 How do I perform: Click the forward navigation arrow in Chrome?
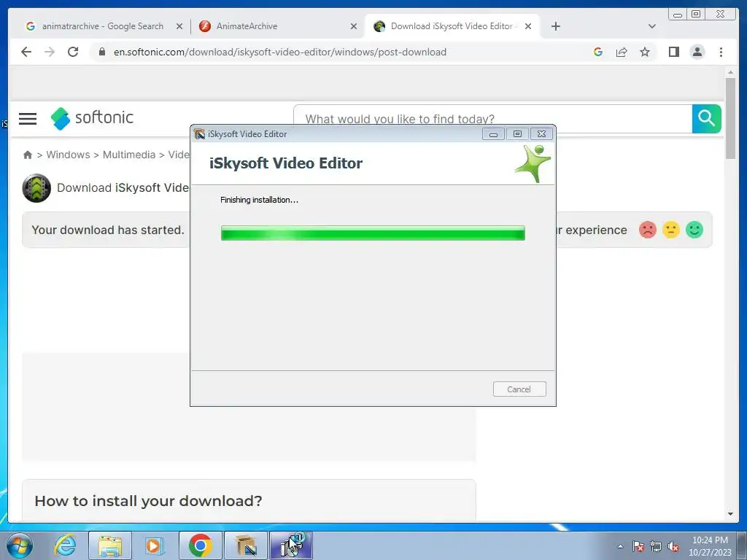pyautogui.click(x=50, y=52)
